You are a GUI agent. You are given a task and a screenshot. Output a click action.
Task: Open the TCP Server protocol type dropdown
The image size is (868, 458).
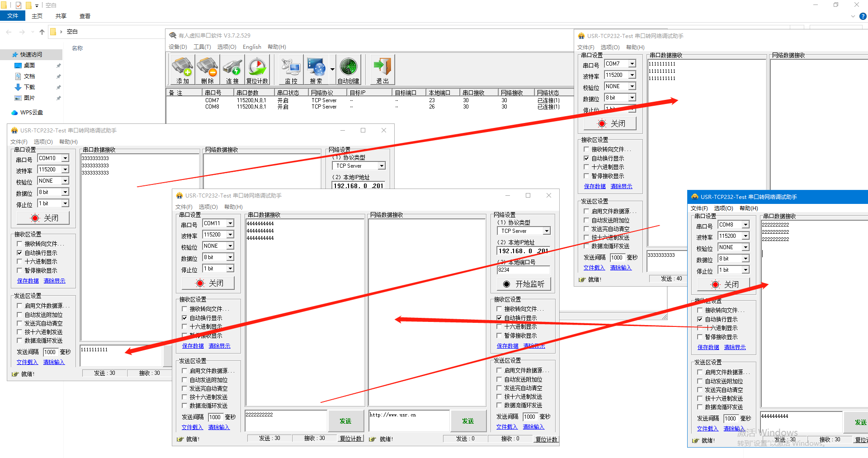pos(547,231)
